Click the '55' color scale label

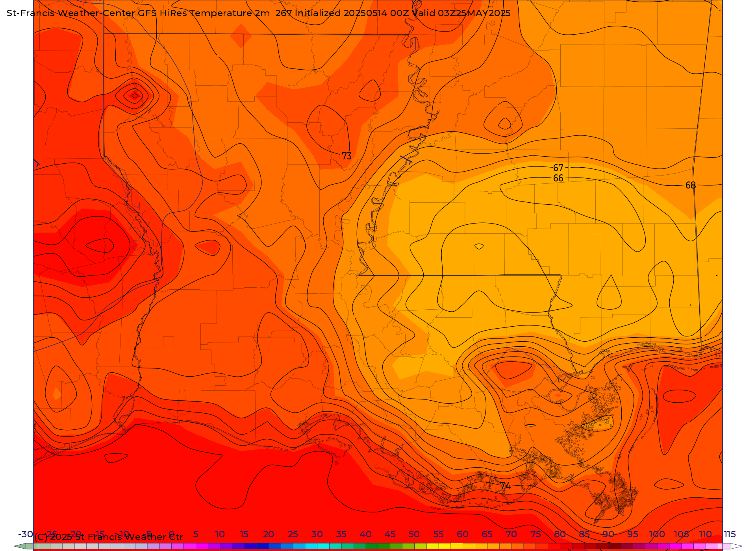point(438,534)
